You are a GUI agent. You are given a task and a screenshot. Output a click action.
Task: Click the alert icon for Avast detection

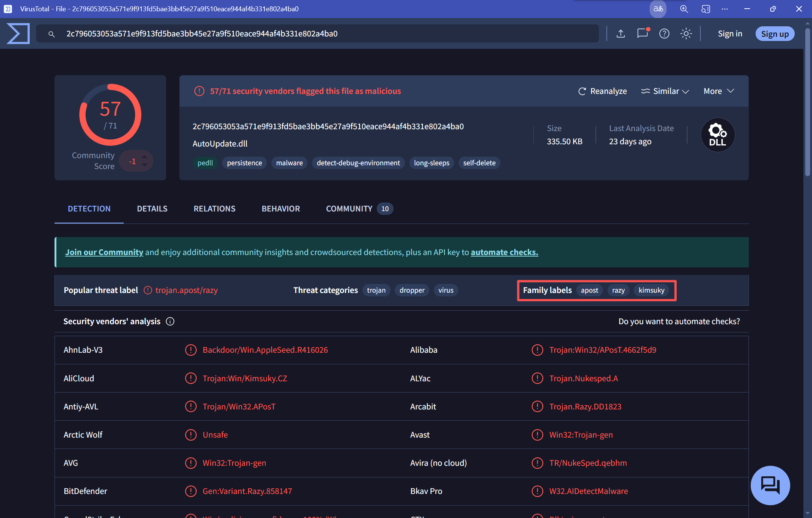click(538, 435)
